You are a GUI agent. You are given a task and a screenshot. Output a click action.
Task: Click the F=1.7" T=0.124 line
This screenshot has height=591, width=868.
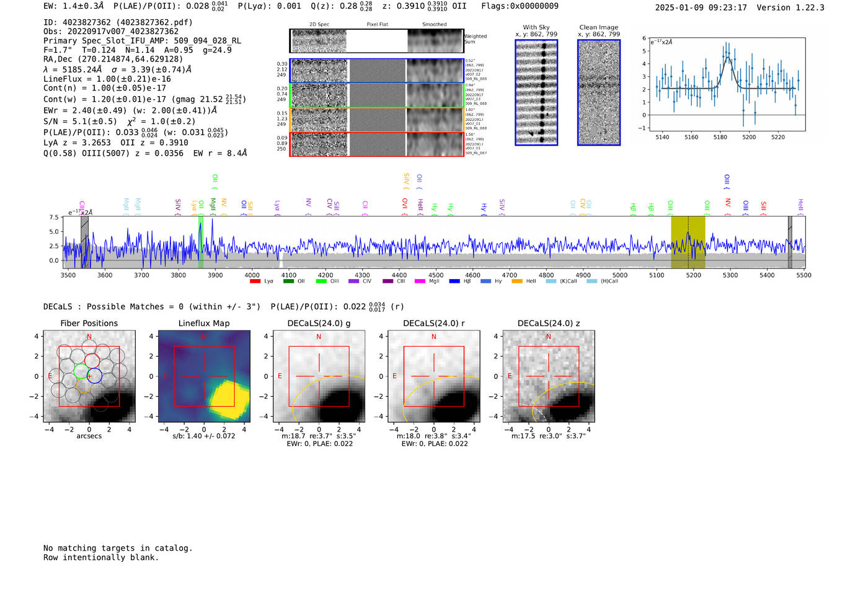[138, 50]
